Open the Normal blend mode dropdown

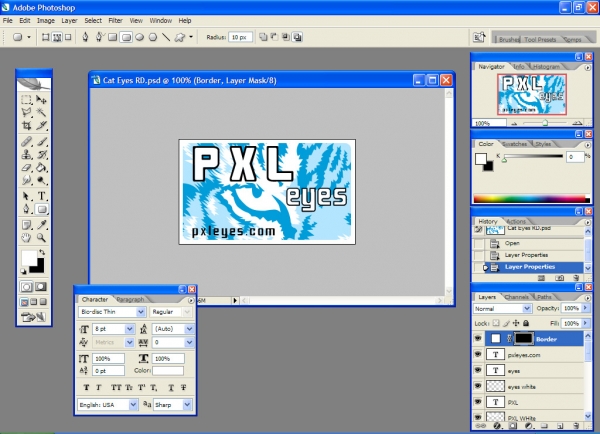tap(527, 308)
